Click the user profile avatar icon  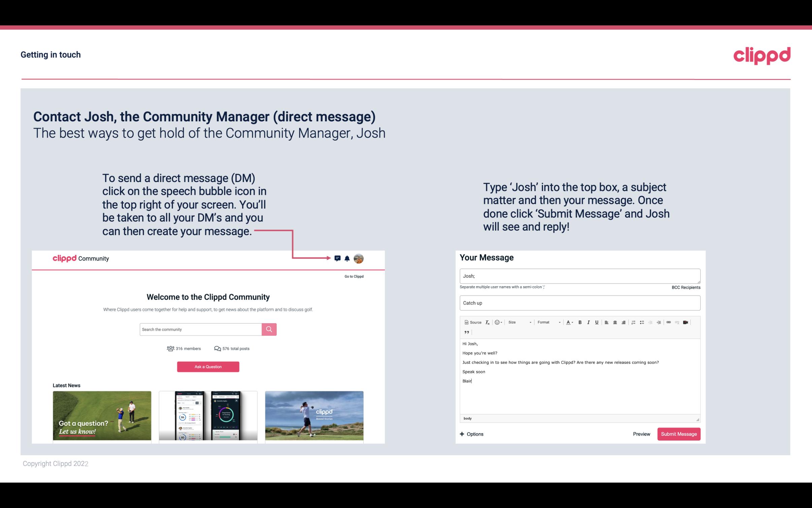(359, 259)
